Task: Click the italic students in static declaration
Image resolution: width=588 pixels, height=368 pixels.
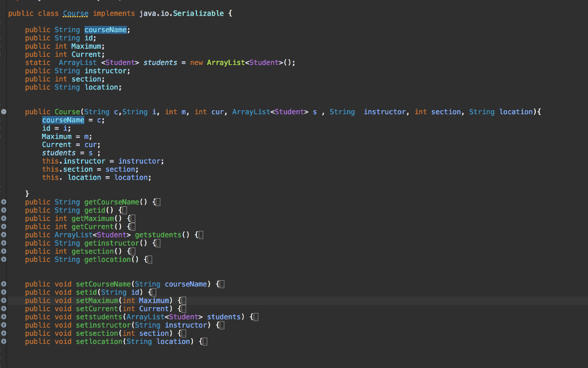Action: point(160,63)
